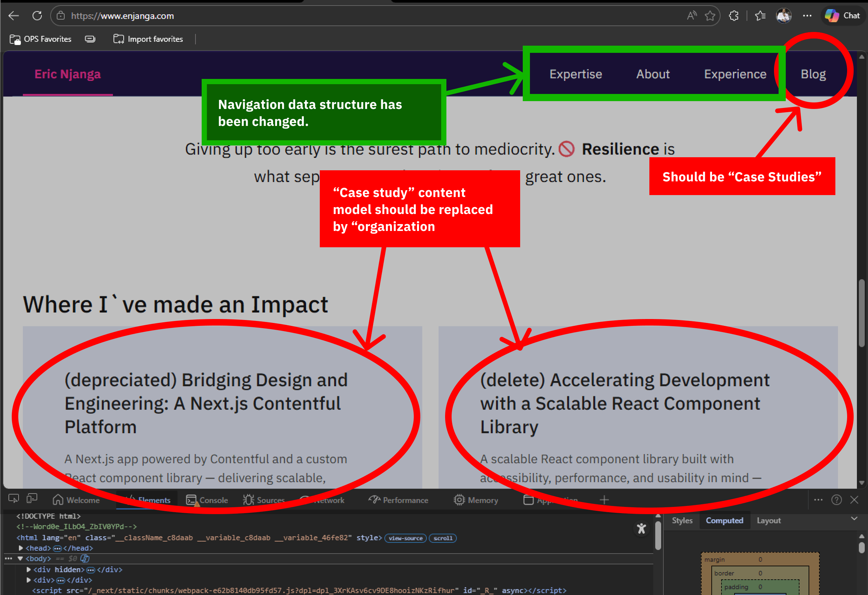
Task: Expand the second plain div node
Action: pos(28,580)
